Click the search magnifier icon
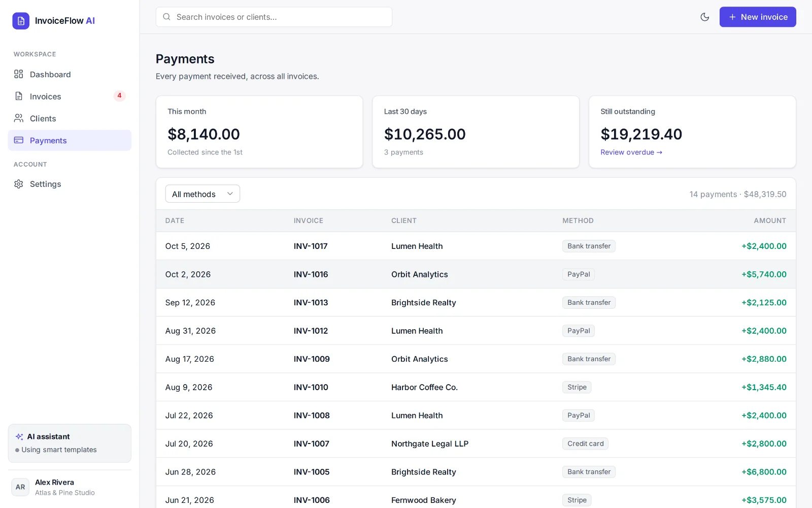Viewport: 812px width, 508px height. tap(166, 17)
